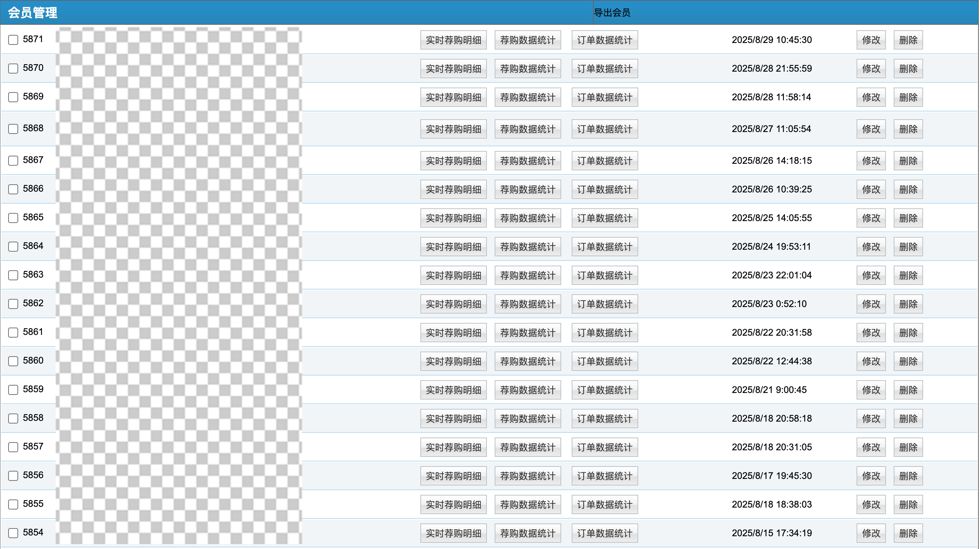View 订单数据统计 for member 5869
Image resolution: width=980 pixels, height=549 pixels.
tap(605, 97)
